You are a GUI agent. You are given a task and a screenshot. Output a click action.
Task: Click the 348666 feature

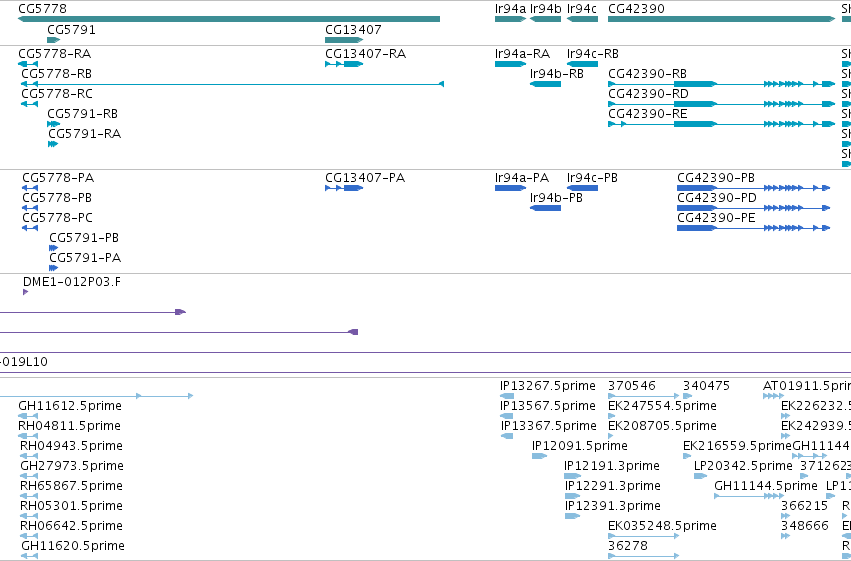pos(785,537)
